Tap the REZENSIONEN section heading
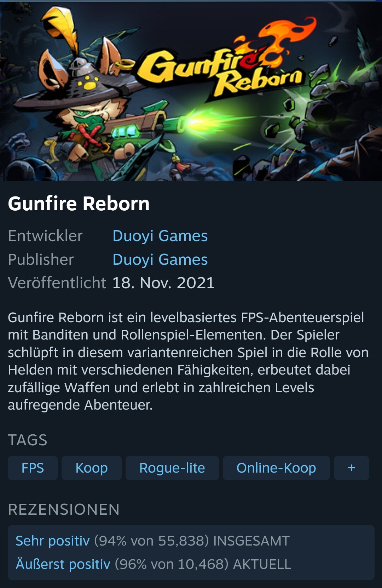382x588 pixels. 64,509
